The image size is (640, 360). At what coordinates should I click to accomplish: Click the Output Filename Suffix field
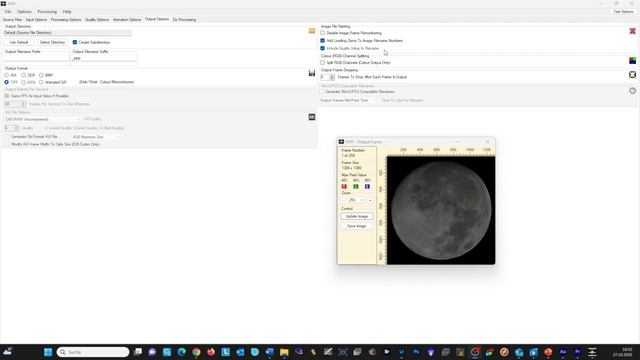click(x=104, y=58)
